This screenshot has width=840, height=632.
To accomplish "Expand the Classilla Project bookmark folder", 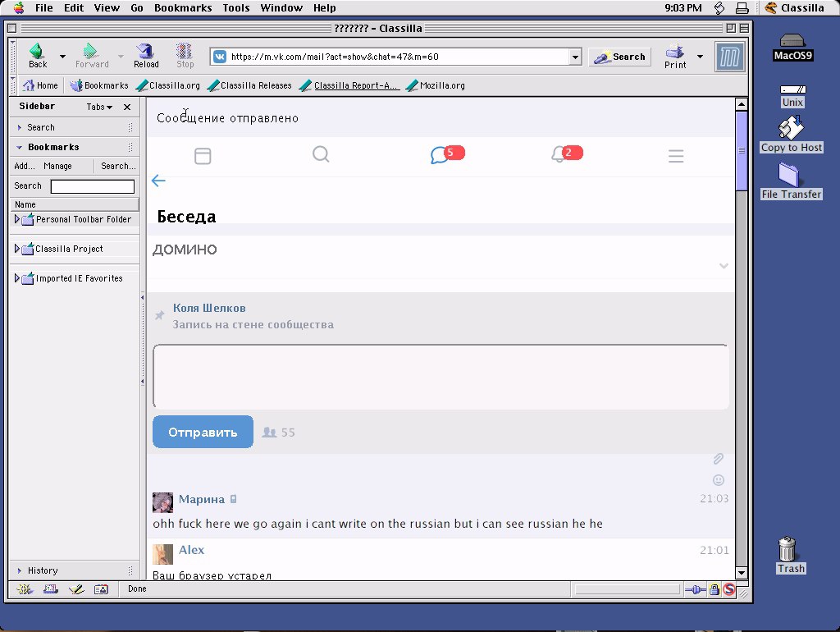I will (16, 249).
